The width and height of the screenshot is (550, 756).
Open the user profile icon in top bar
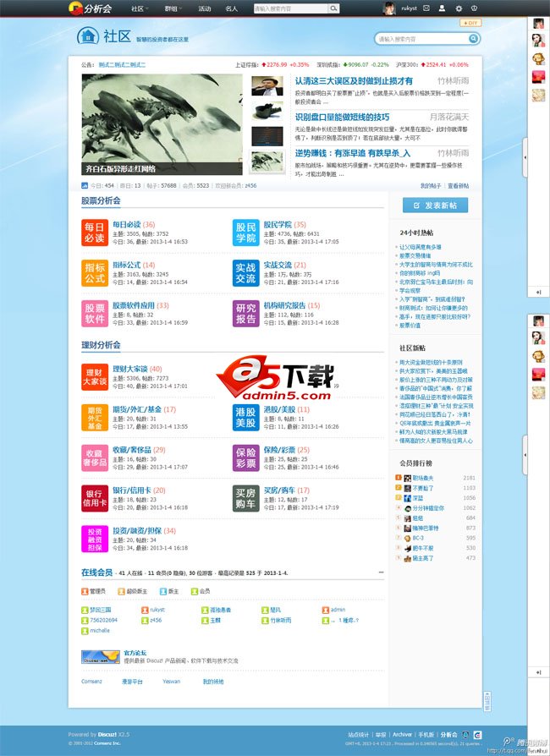click(442, 8)
